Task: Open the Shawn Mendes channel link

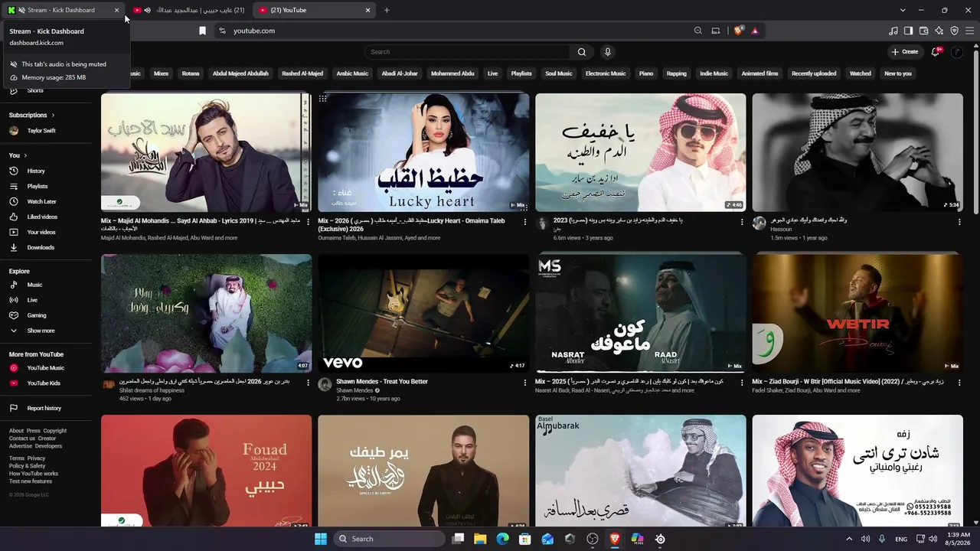Action: [353, 390]
